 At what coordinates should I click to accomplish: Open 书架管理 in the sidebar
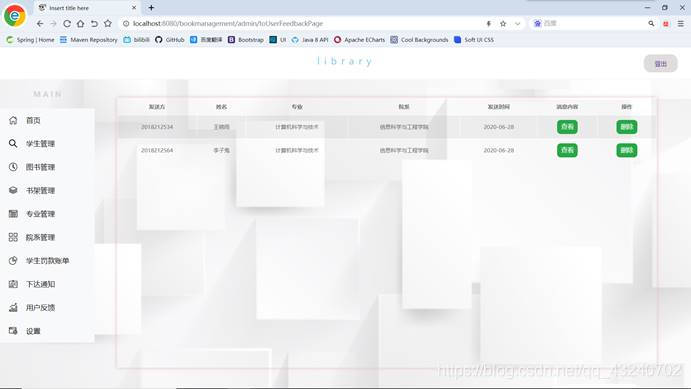pos(40,190)
